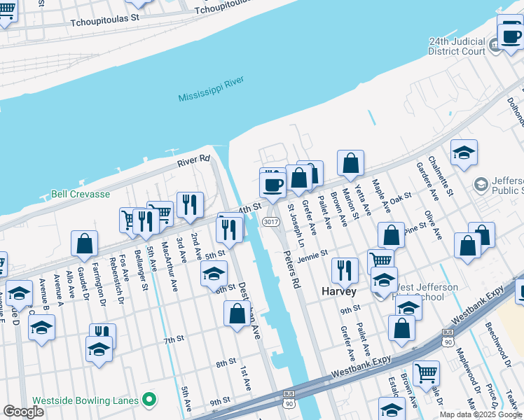Open the shopping cart marker in the top-left corner
Image resolution: width=524 pixels, height=420 pixels.
[6, 13]
